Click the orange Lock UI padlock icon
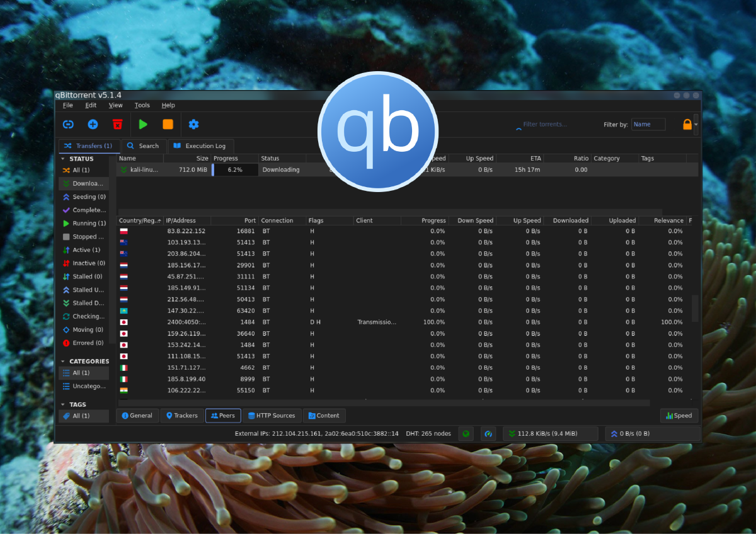This screenshot has height=534, width=756. (687, 125)
